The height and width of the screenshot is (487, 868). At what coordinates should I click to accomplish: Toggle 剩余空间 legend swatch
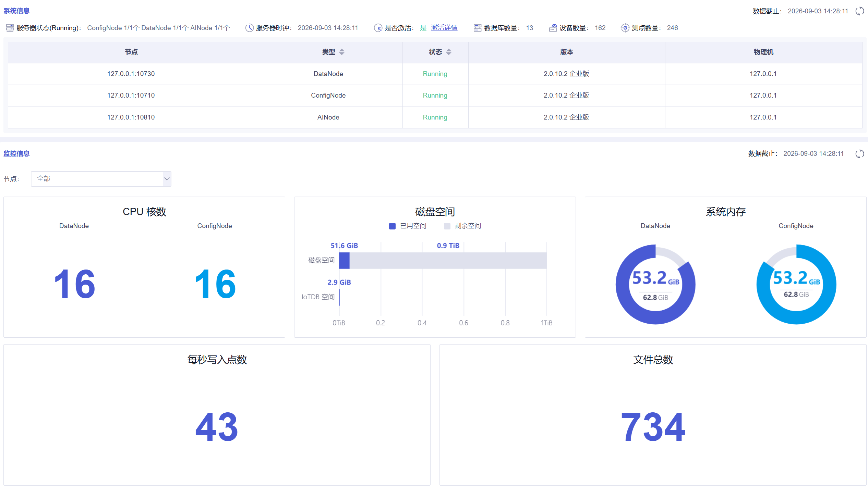pos(447,226)
